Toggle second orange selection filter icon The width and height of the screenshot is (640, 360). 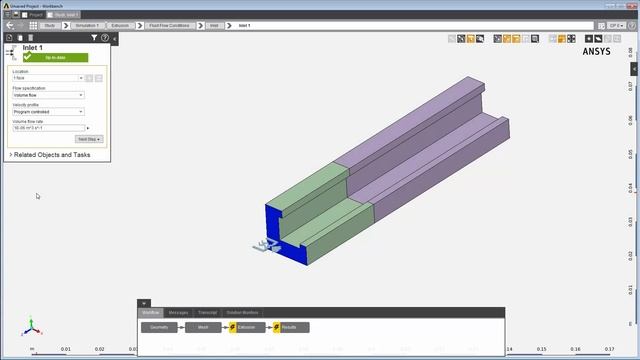point(516,39)
